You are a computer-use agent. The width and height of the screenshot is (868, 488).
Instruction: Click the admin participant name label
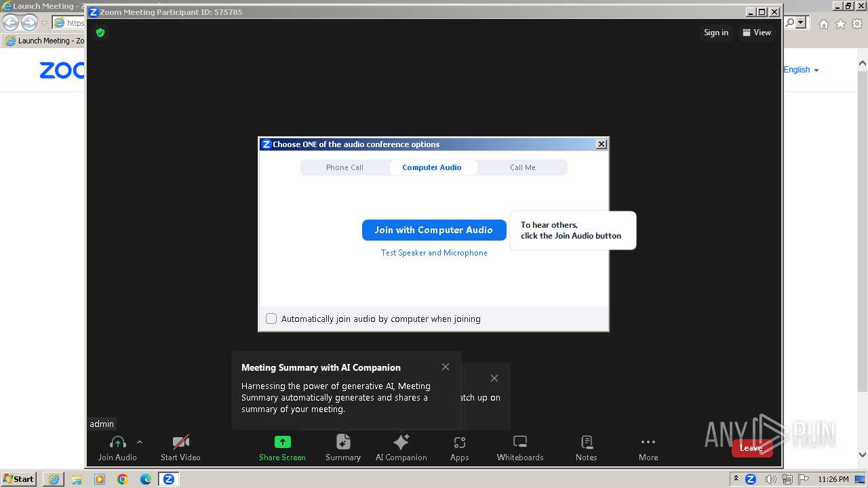102,424
